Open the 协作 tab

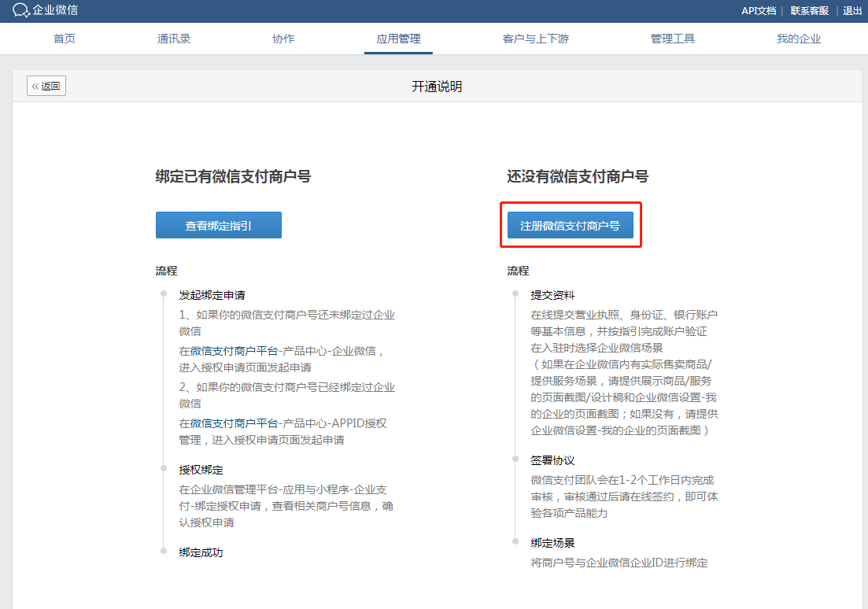283,39
